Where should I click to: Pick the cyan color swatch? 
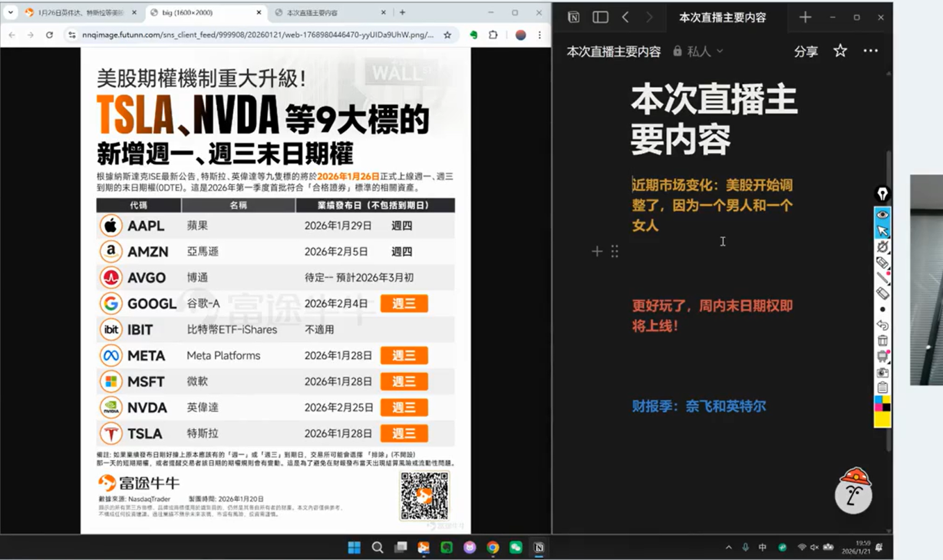878,400
